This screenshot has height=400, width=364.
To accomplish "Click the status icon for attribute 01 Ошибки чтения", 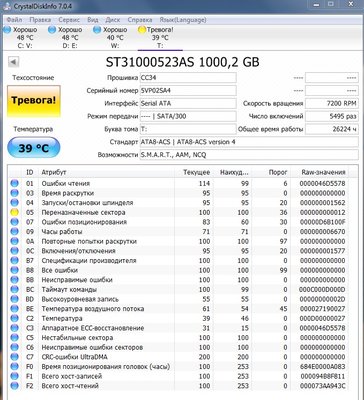I will [x=14, y=183].
